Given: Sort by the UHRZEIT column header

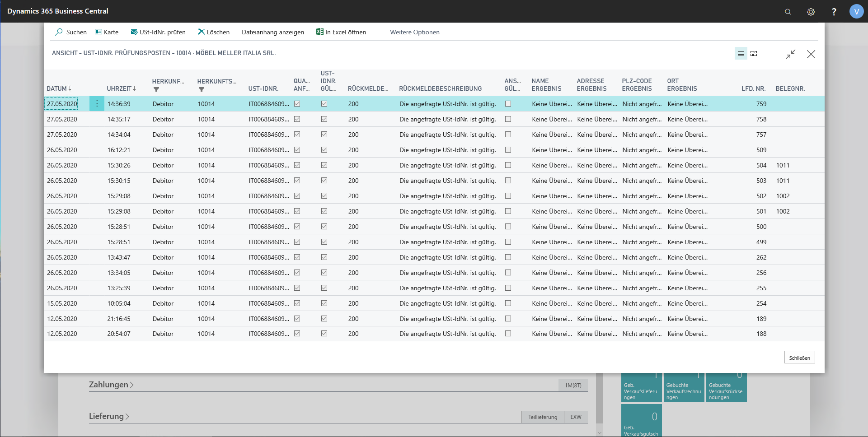Looking at the screenshot, I should pyautogui.click(x=121, y=88).
